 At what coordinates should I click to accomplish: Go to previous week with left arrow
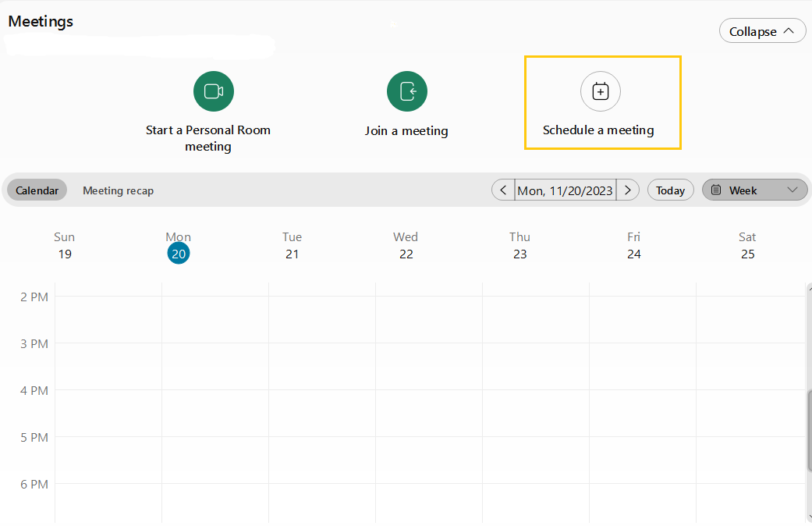coord(503,190)
